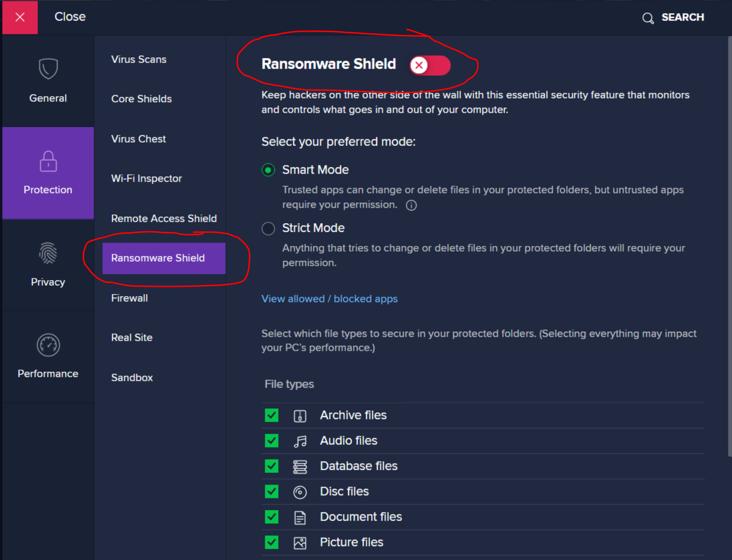Screen dimensions: 732x560
Task: Uncheck Archive files checkbox
Action: point(271,415)
